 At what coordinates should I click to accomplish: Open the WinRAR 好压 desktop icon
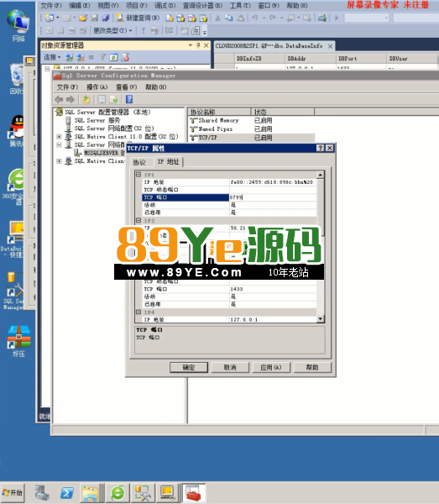[x=18, y=341]
